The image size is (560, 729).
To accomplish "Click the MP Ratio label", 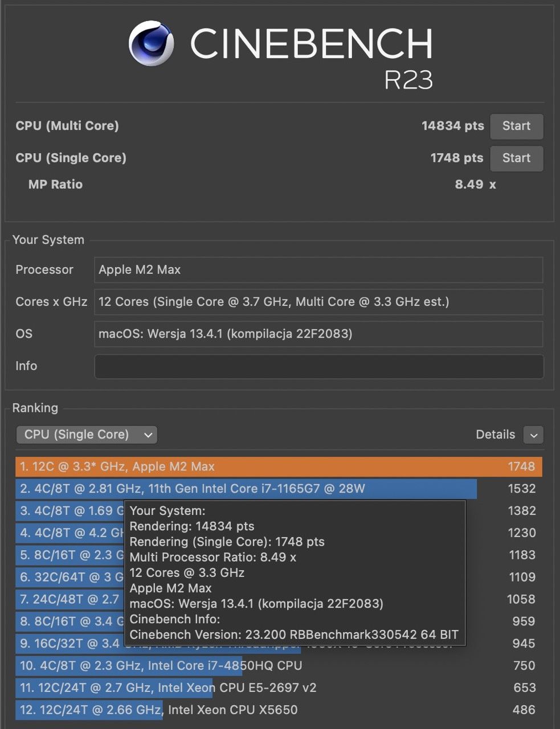I will 55,185.
